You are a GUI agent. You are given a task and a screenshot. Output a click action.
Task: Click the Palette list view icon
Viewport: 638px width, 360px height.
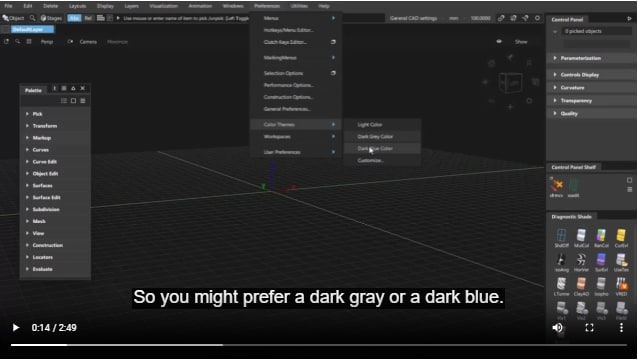pos(64,100)
